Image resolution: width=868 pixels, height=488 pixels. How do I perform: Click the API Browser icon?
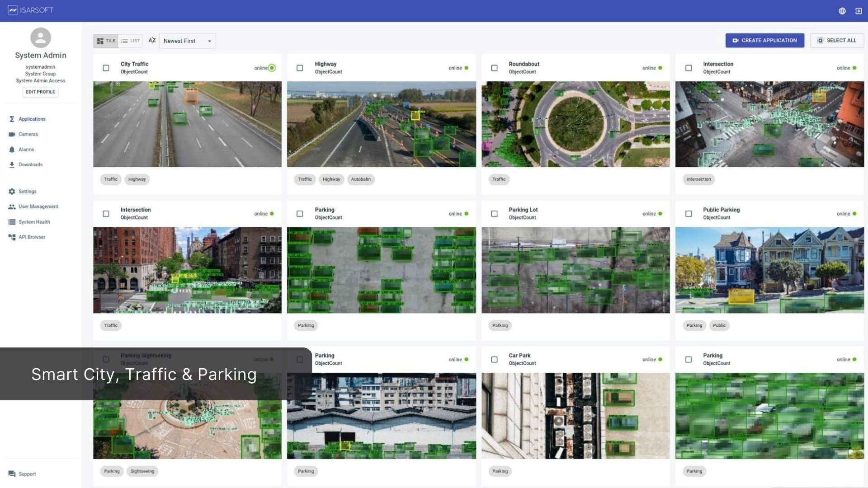point(12,237)
